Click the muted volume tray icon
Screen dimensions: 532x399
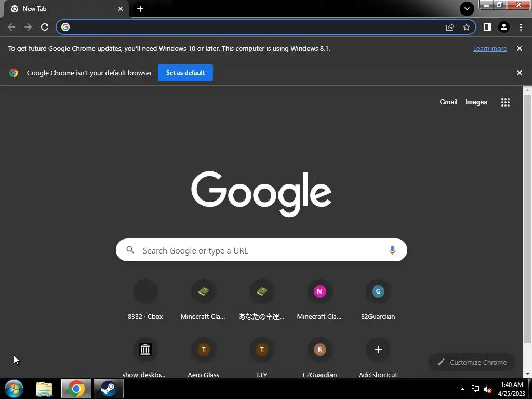(488, 389)
